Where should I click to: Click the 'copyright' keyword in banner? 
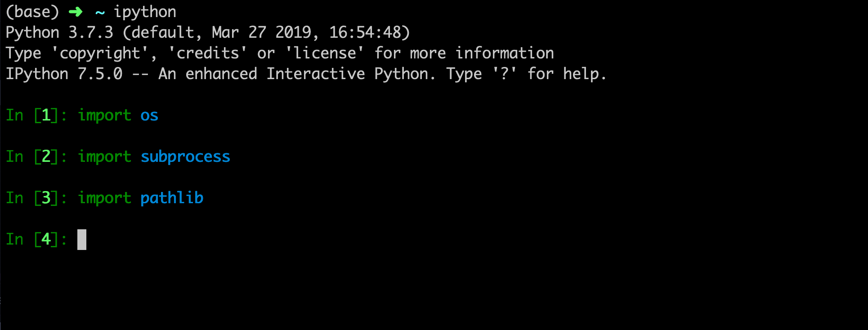point(100,54)
